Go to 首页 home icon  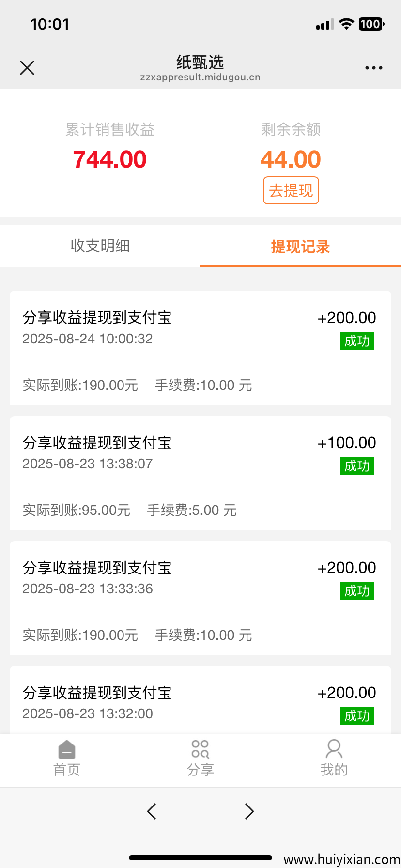click(67, 758)
